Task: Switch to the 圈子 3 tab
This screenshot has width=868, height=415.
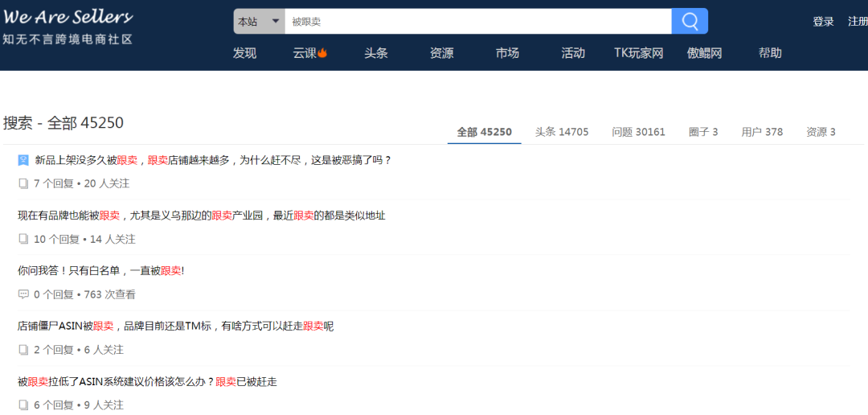Action: click(x=703, y=132)
